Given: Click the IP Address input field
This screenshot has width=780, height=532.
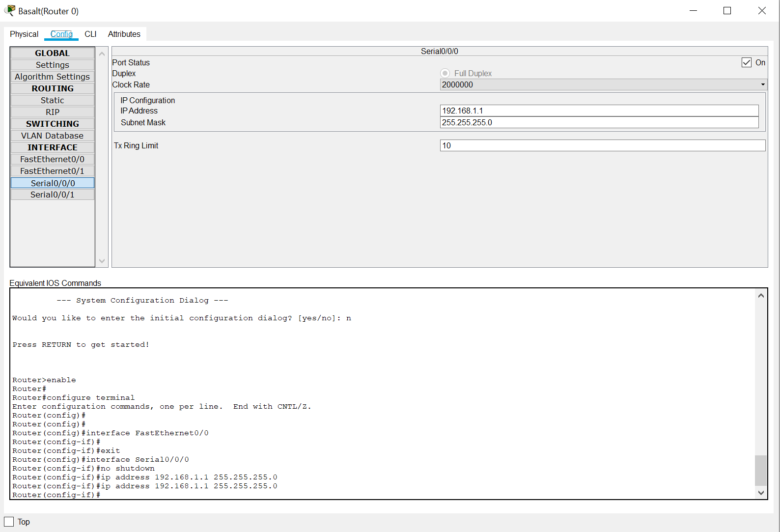Looking at the screenshot, I should pos(599,111).
